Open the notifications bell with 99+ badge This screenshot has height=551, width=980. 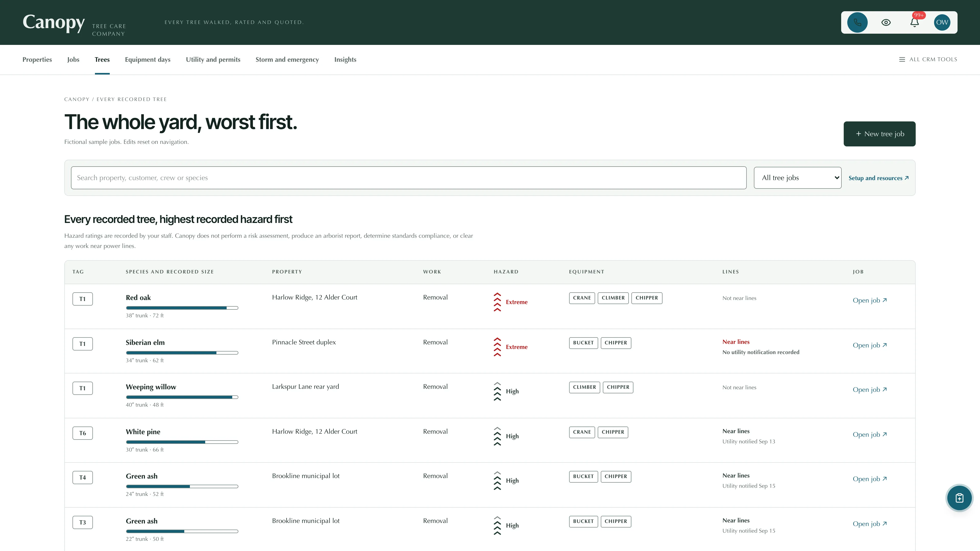coord(915,22)
